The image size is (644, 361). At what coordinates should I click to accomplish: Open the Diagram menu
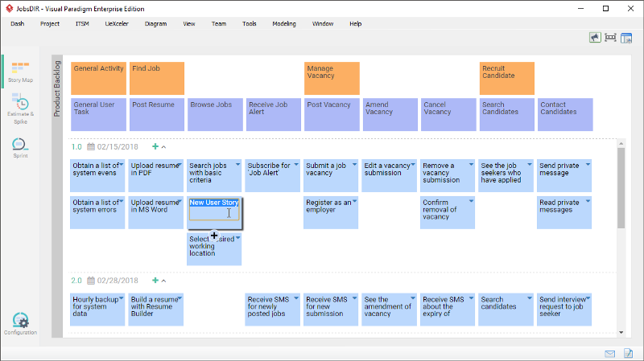point(155,24)
